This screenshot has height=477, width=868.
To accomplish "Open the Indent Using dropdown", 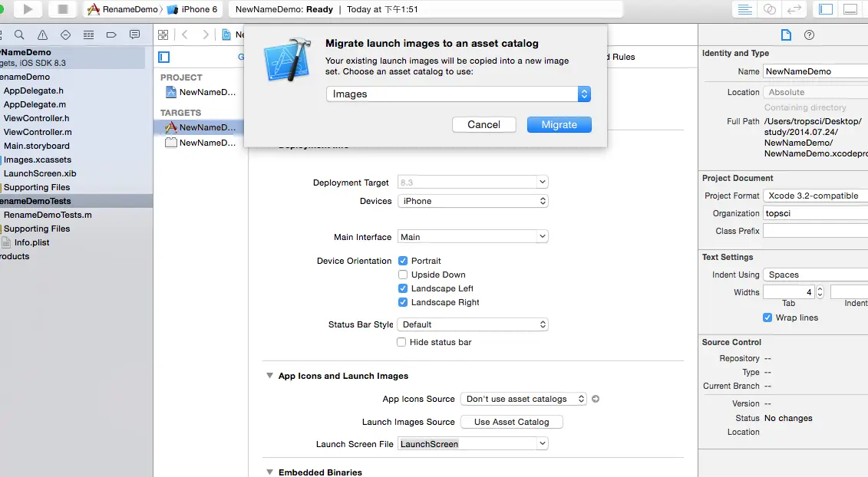I will pos(815,275).
